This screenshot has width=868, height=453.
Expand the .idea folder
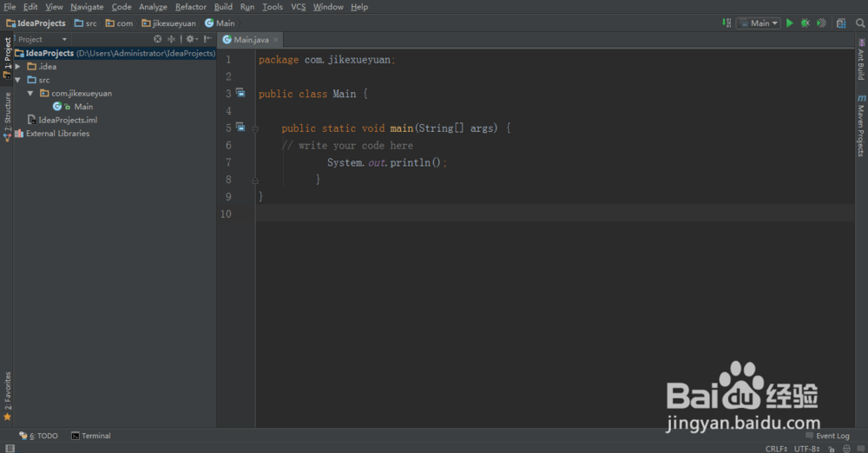[x=17, y=67]
